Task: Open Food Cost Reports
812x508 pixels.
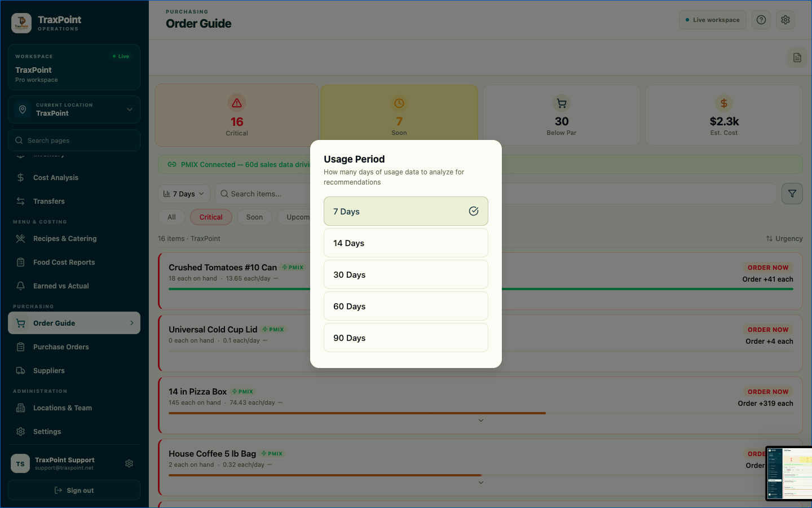Action: click(74, 262)
